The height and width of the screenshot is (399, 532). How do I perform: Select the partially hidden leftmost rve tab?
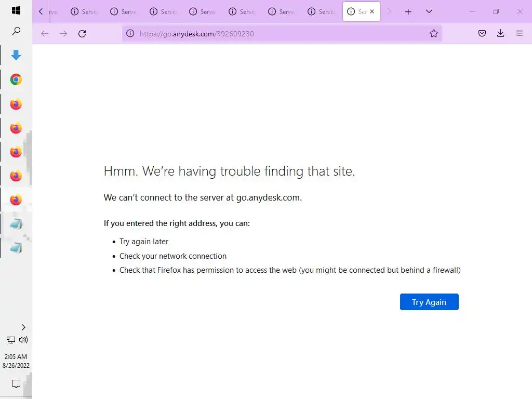coord(53,12)
